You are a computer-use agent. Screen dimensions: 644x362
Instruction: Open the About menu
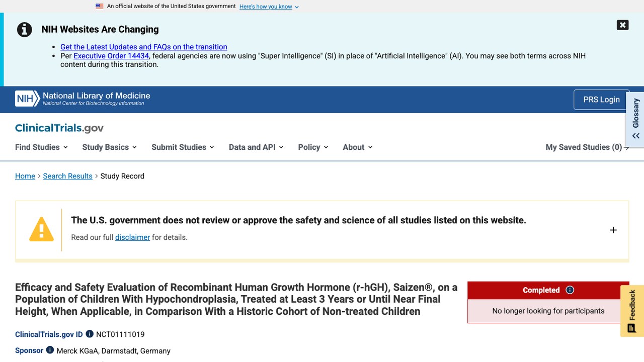tap(358, 147)
